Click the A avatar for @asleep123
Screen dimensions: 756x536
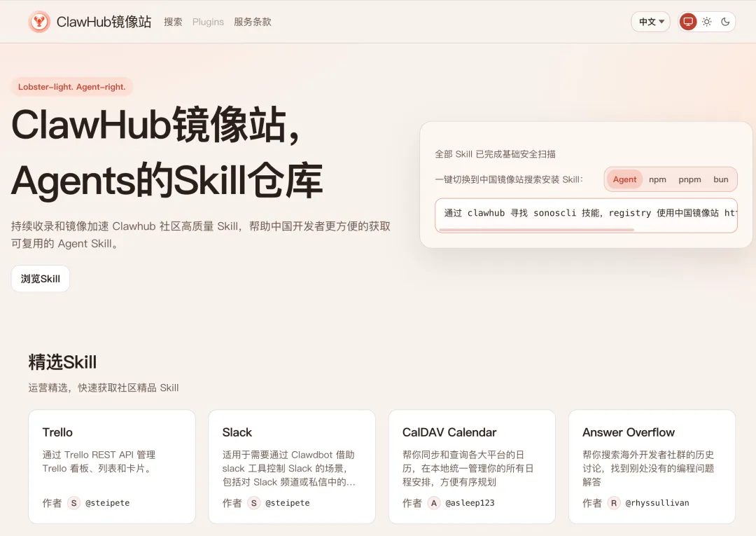pyautogui.click(x=434, y=503)
